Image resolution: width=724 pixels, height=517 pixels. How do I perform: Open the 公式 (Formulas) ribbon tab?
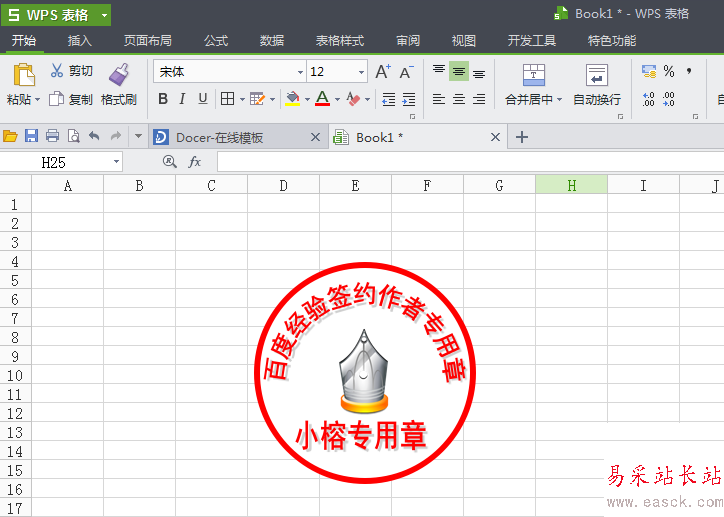point(216,41)
